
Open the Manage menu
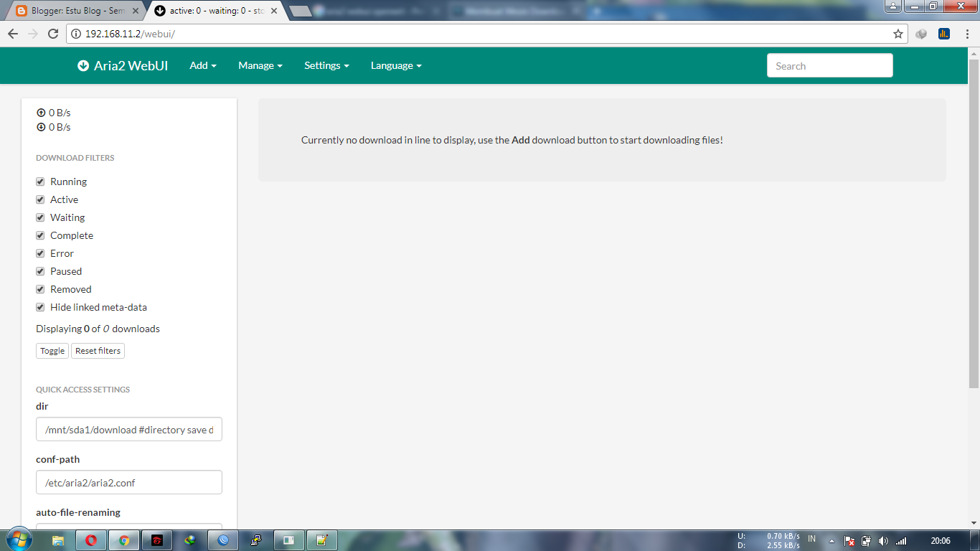tap(260, 65)
